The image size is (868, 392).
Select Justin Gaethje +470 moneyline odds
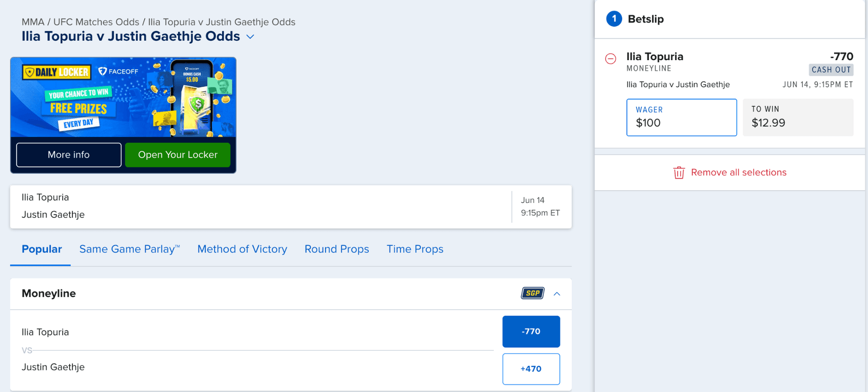click(x=531, y=369)
